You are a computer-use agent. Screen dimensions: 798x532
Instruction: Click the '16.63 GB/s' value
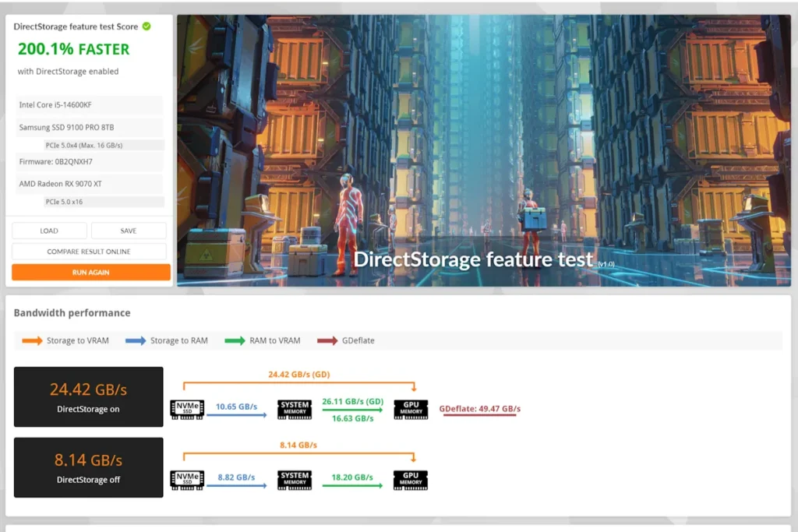click(353, 418)
